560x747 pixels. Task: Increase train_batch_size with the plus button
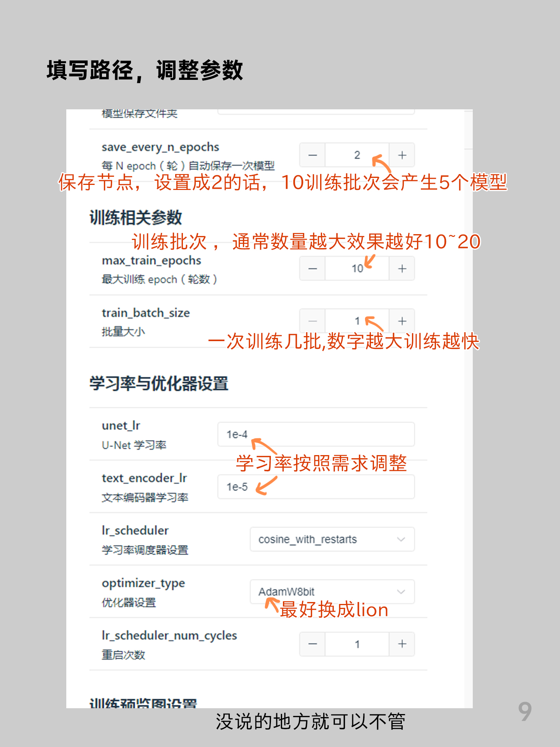point(402,321)
